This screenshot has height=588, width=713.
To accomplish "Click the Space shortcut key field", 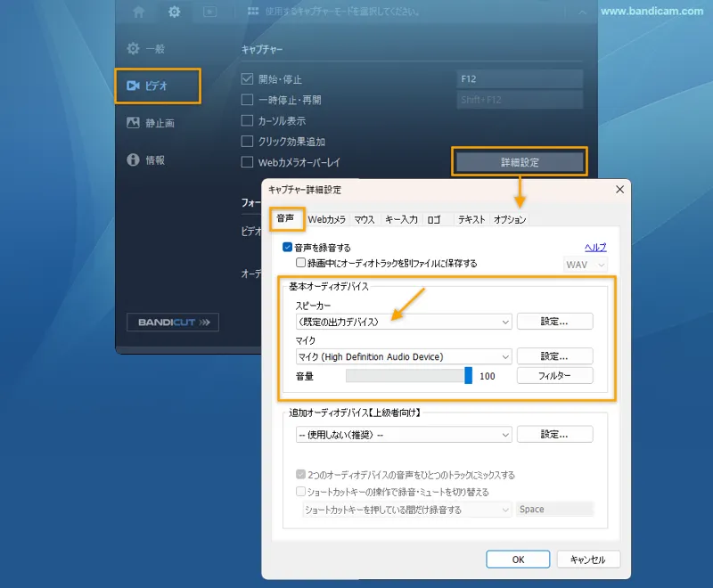I will coord(554,509).
